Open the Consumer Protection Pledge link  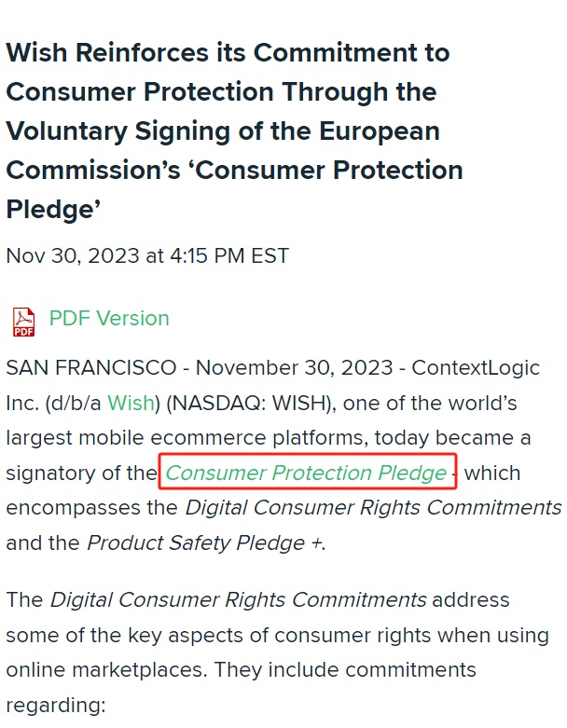[x=306, y=474]
